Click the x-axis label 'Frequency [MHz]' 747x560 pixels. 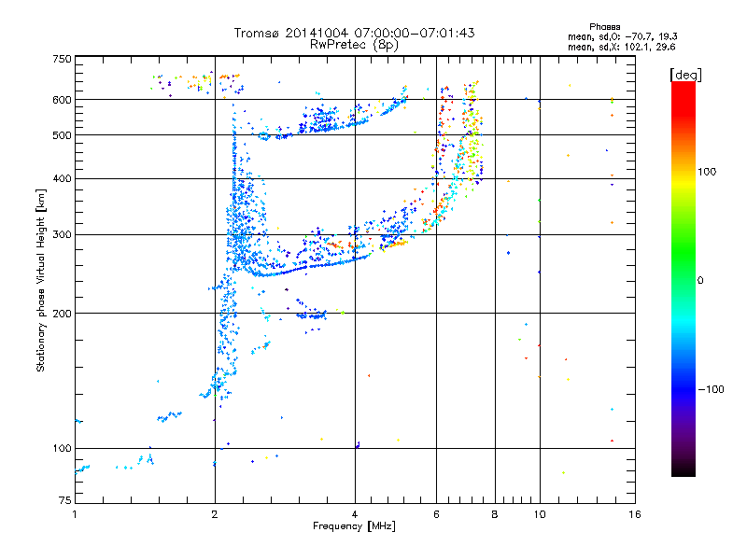click(354, 526)
